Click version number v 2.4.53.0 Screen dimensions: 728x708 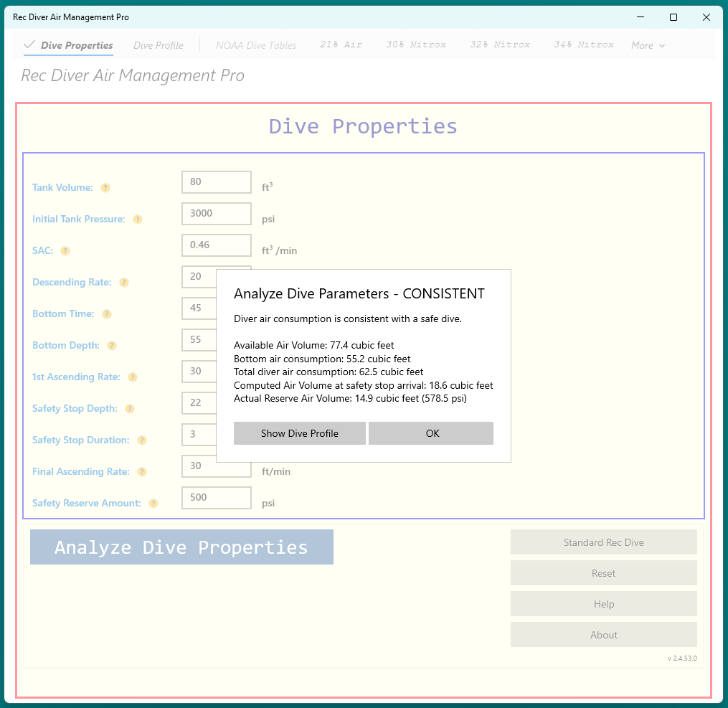tap(682, 659)
